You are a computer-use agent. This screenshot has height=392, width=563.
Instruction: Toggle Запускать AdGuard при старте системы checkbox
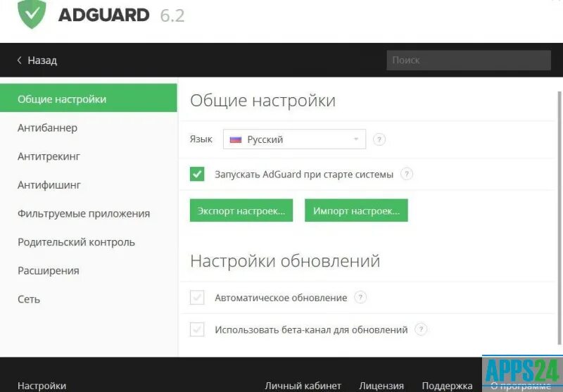[197, 174]
